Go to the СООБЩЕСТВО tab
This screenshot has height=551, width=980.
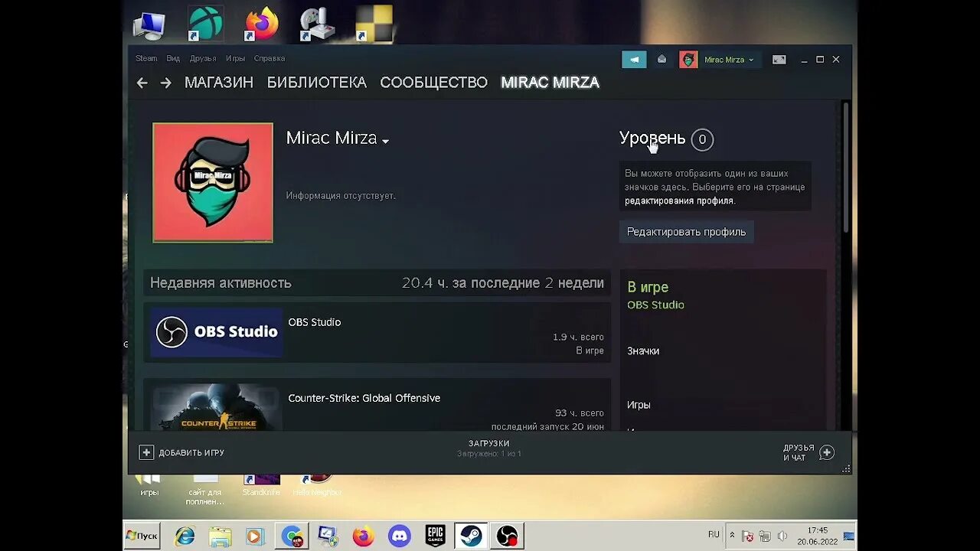[x=433, y=83]
